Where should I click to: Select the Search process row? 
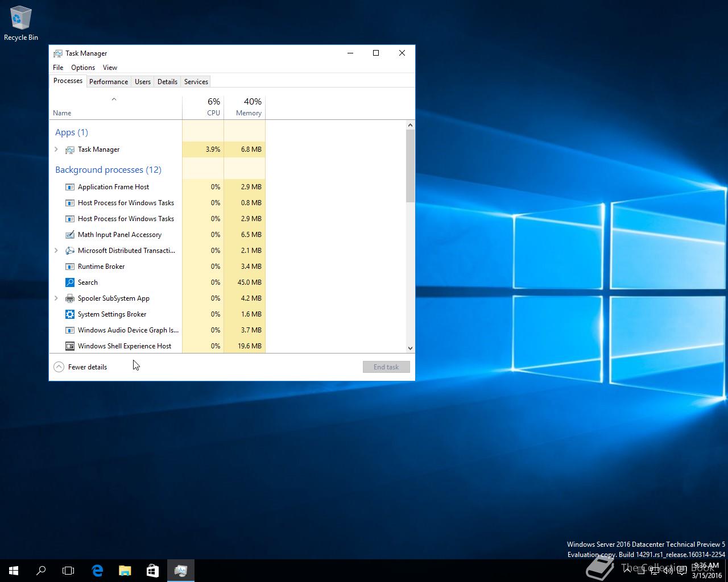[x=158, y=282]
